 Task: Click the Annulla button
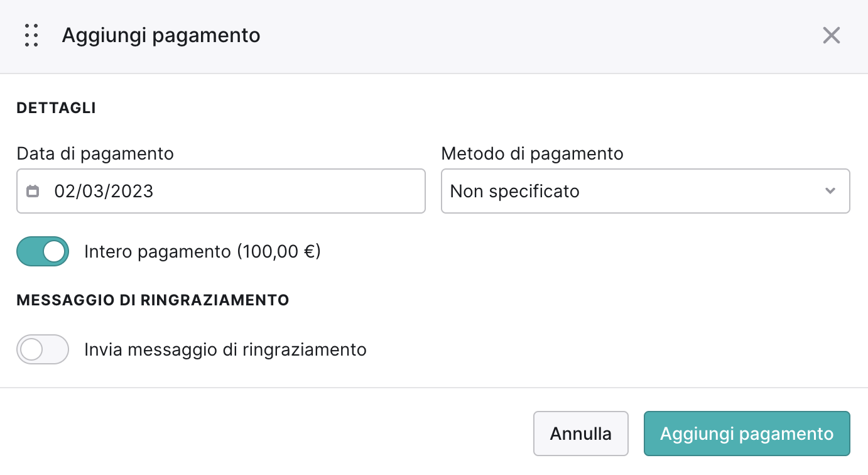(581, 434)
